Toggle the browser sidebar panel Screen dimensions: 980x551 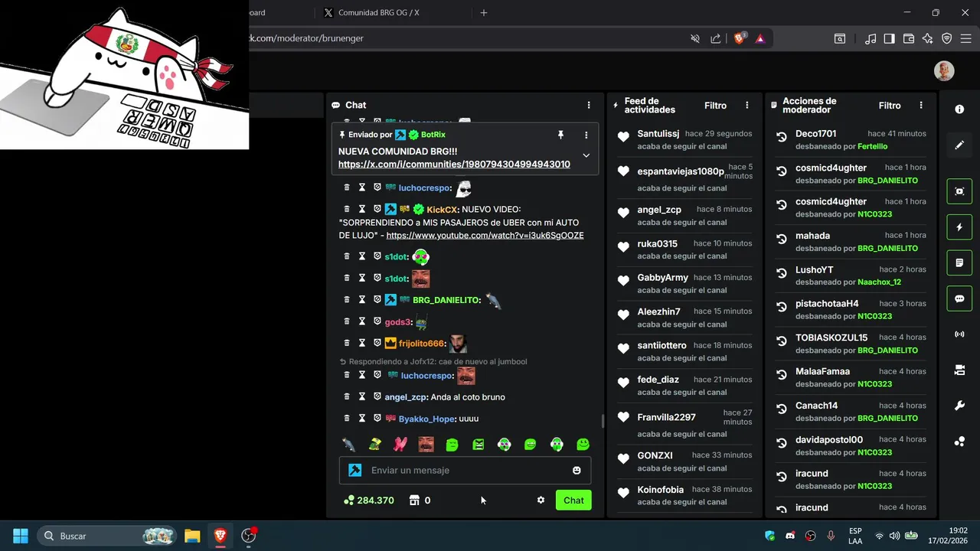(x=889, y=38)
